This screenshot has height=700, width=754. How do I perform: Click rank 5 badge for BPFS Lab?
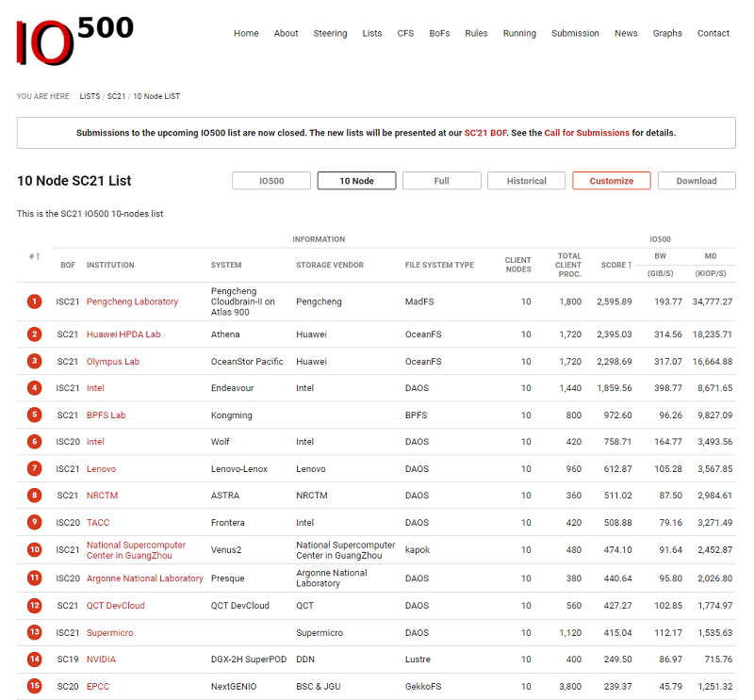34,415
